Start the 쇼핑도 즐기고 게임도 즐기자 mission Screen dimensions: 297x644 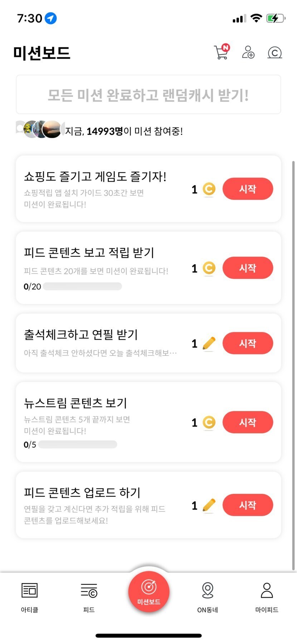coord(248,189)
